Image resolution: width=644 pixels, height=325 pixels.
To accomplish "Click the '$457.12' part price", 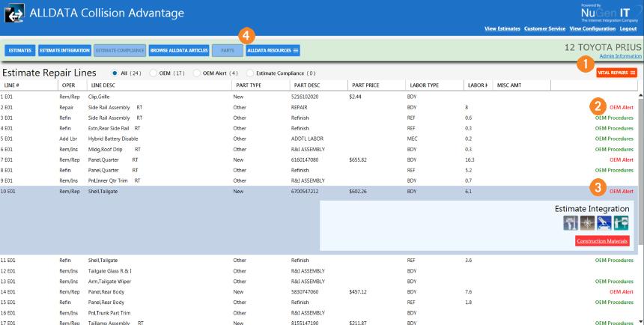I will (x=358, y=292).
